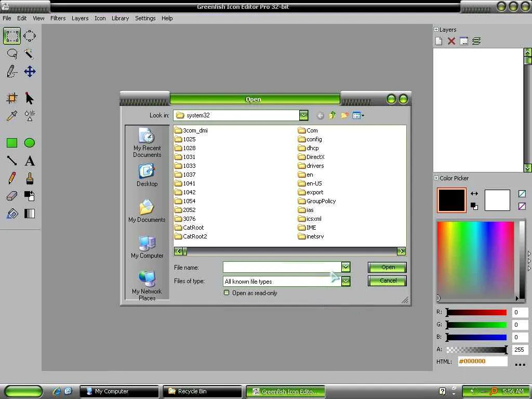Select the Recolor tool
This screenshot has height=399, width=532.
tap(30, 196)
